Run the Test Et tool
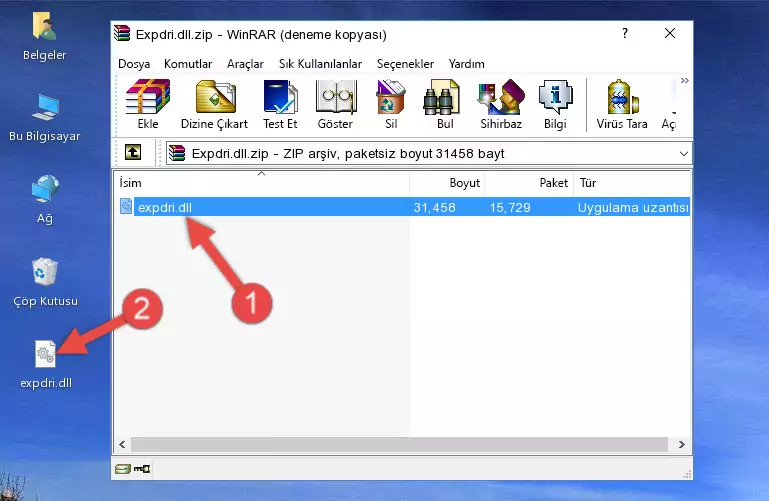The height and width of the screenshot is (501, 769). point(280,104)
